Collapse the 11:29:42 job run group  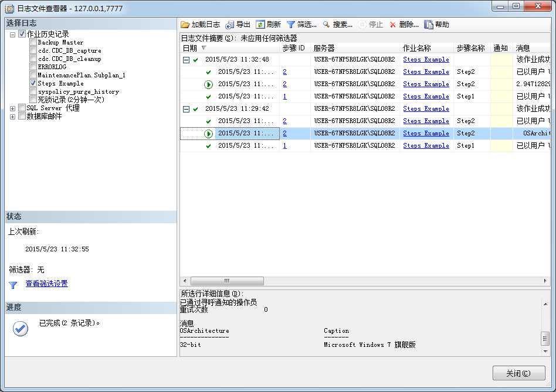coord(186,109)
